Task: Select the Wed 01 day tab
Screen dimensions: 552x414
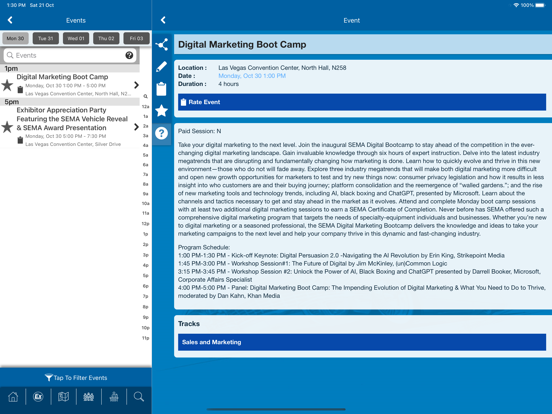Action: pos(76,38)
